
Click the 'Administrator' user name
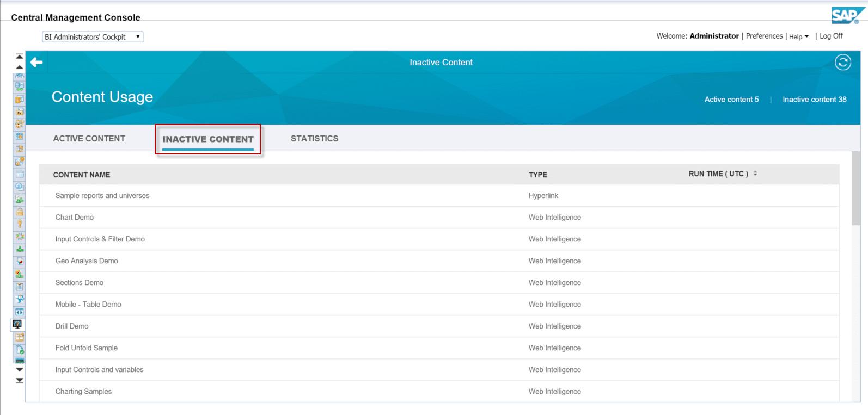pos(714,36)
